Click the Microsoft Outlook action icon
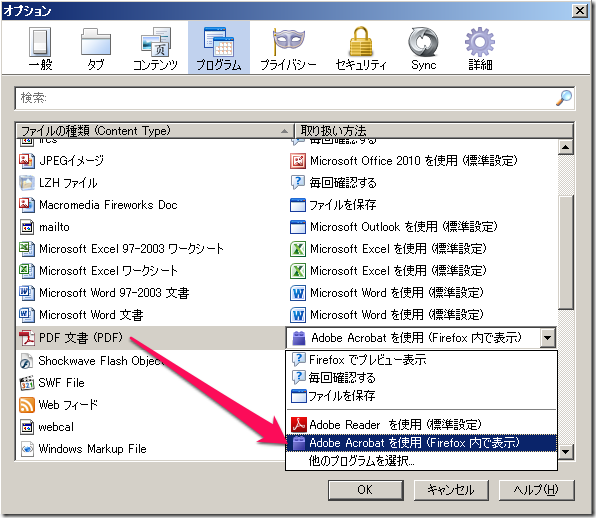 pos(298,227)
